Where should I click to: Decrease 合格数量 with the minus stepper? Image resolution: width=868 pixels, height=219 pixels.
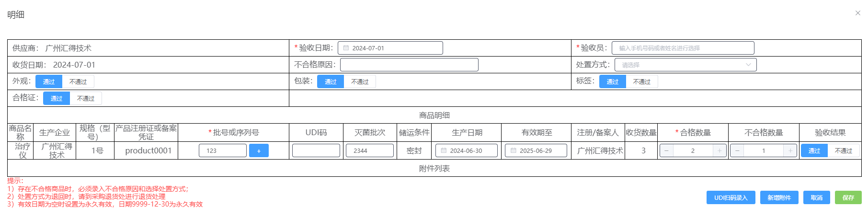(x=666, y=150)
